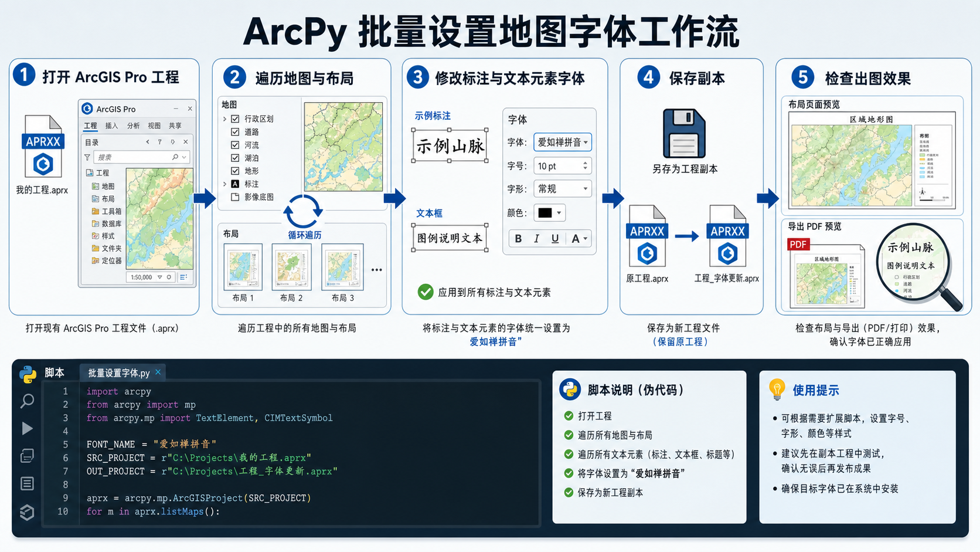Open the 定位器 item in the catalog
The height and width of the screenshot is (552, 980).
pos(106,260)
